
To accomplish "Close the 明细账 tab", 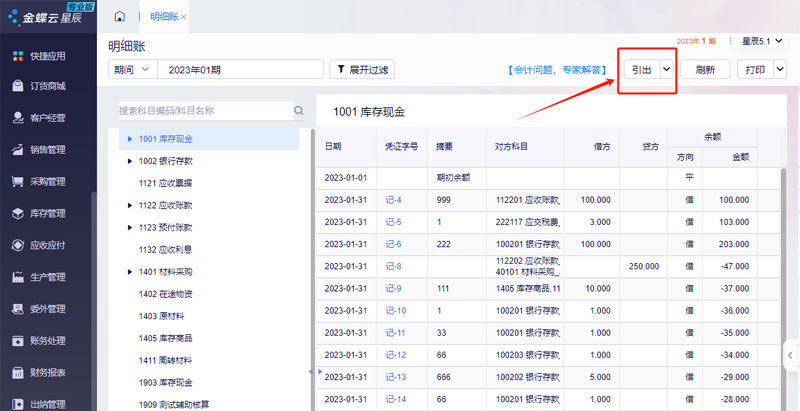I will (x=184, y=18).
